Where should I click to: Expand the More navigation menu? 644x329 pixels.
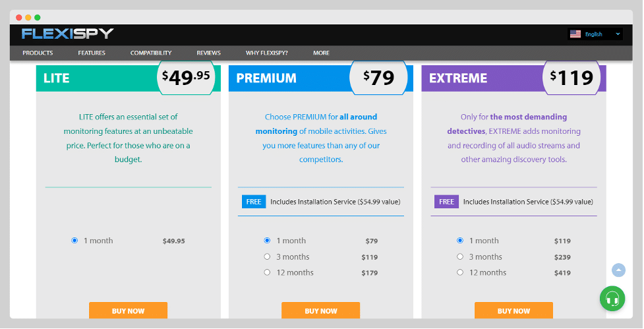point(321,53)
